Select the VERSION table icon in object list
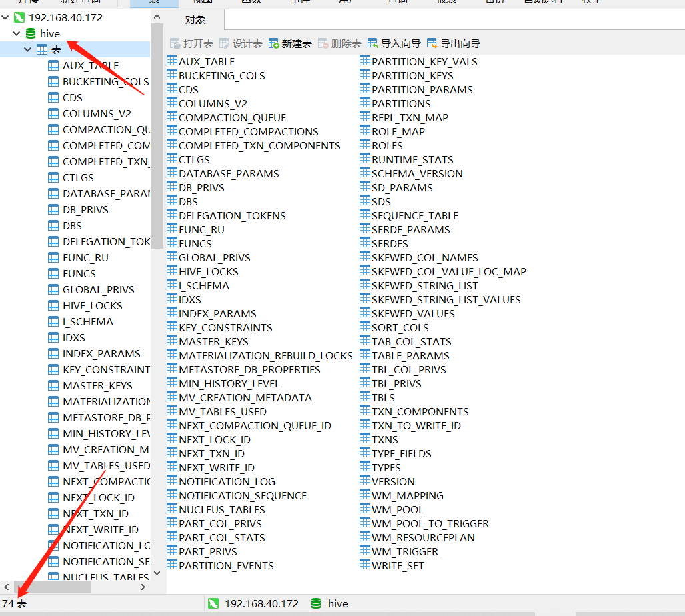Screen dimensions: 685x616 click(x=365, y=481)
